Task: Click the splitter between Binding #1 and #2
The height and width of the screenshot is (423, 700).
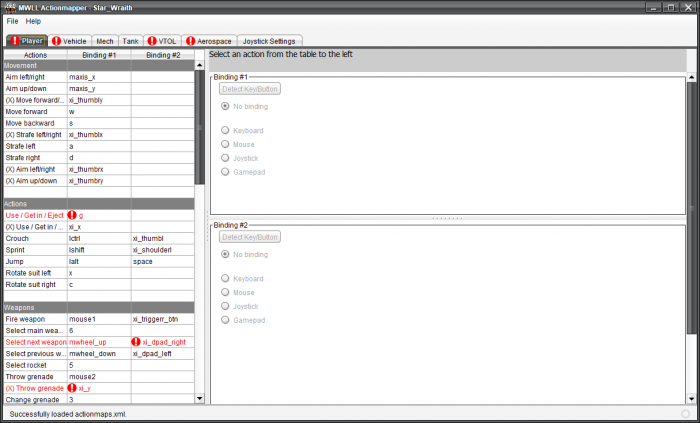Action: pos(446,217)
